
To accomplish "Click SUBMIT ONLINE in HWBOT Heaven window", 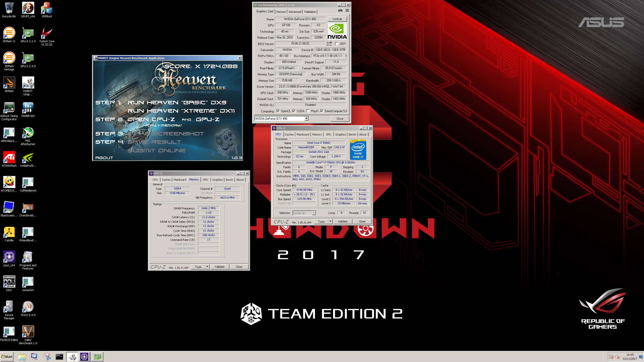I will (x=156, y=151).
